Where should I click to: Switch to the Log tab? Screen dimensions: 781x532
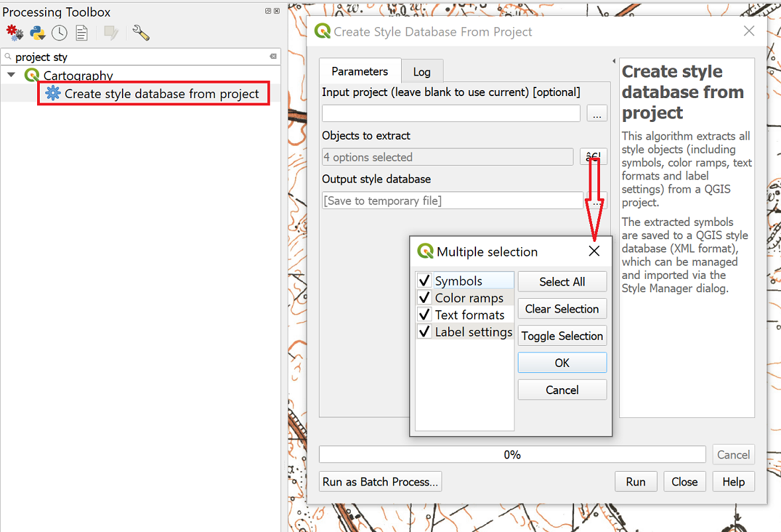(x=422, y=72)
